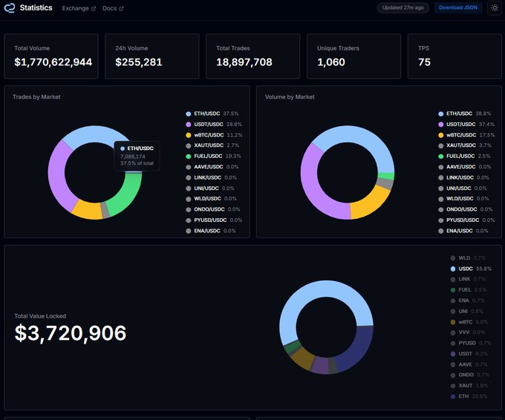Toggle USDT/USDC in Volume by Market legend
505x420 pixels.
466,124
